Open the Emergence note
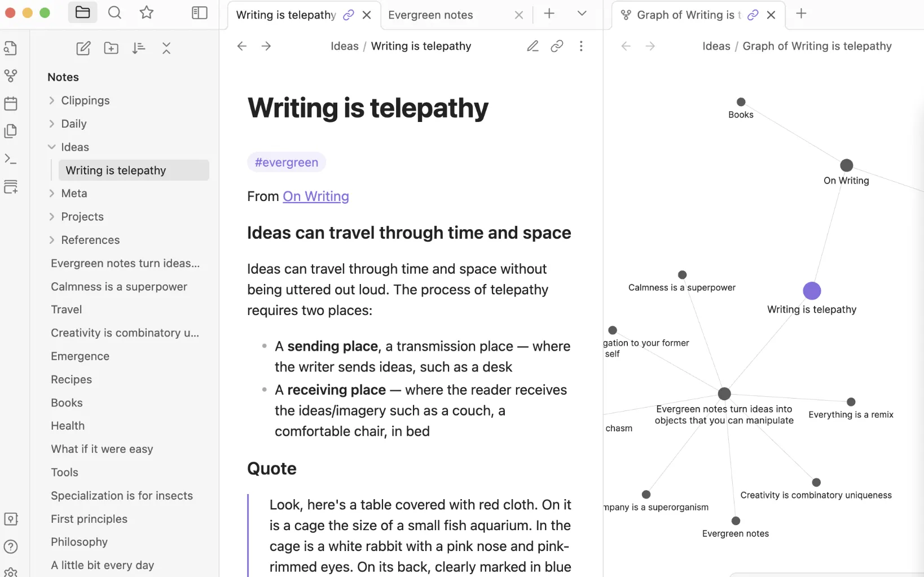This screenshot has height=577, width=924. coord(80,356)
